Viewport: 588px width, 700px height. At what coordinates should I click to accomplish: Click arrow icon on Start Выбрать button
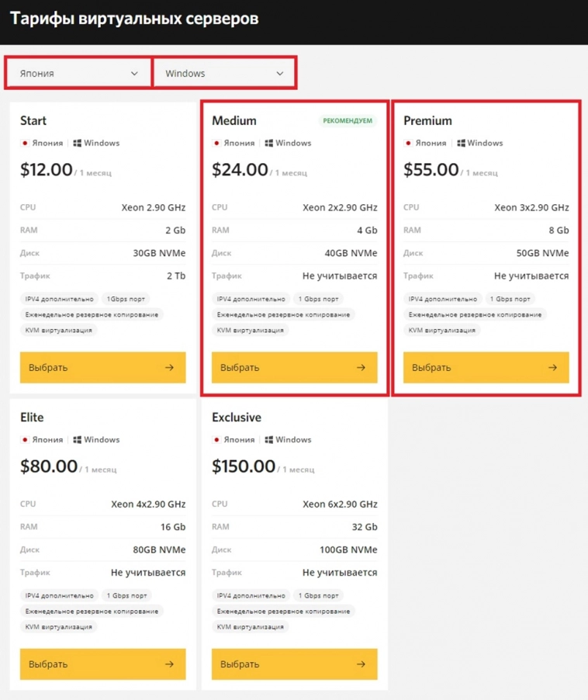(x=169, y=368)
